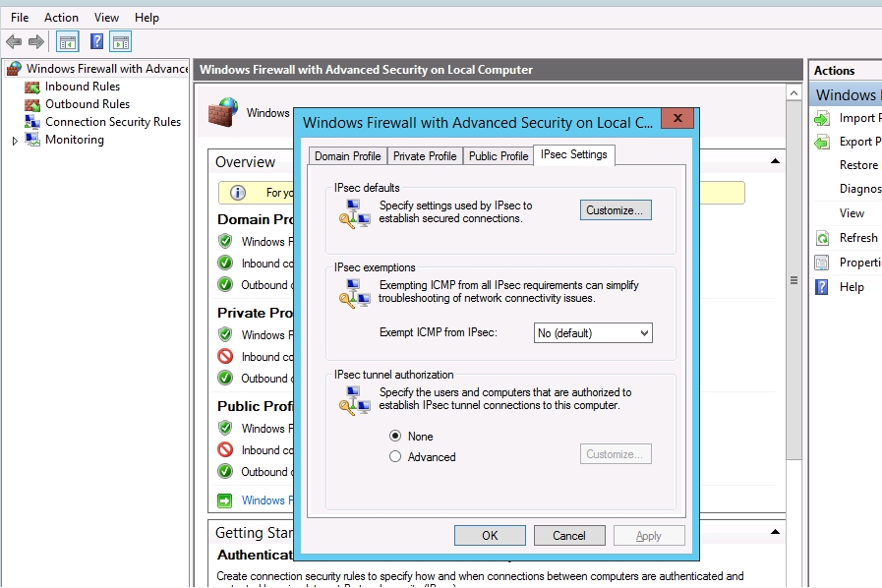Screen dimensions: 882x588
Task: Select the Outbound Rules tree node
Action: tap(88, 104)
